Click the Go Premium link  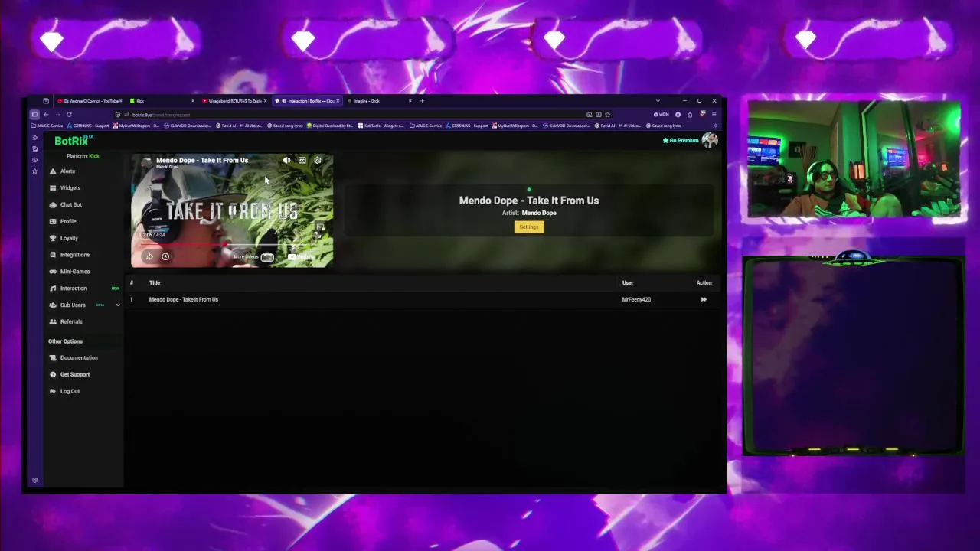[x=681, y=140]
